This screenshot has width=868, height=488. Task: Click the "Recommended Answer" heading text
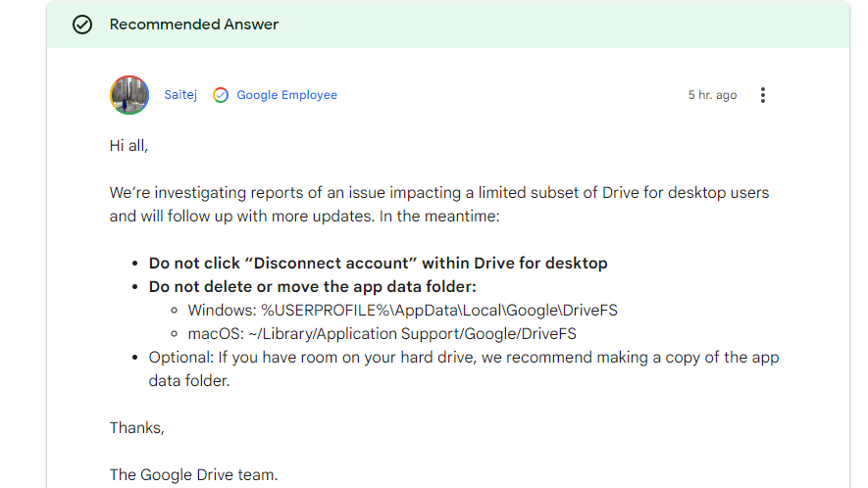click(x=194, y=24)
